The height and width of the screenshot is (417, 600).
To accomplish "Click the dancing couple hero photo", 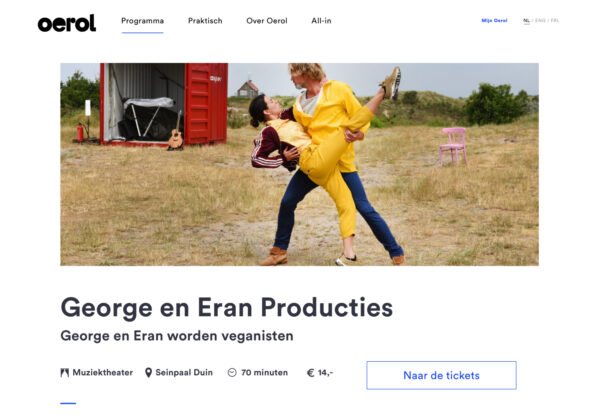I will [299, 165].
